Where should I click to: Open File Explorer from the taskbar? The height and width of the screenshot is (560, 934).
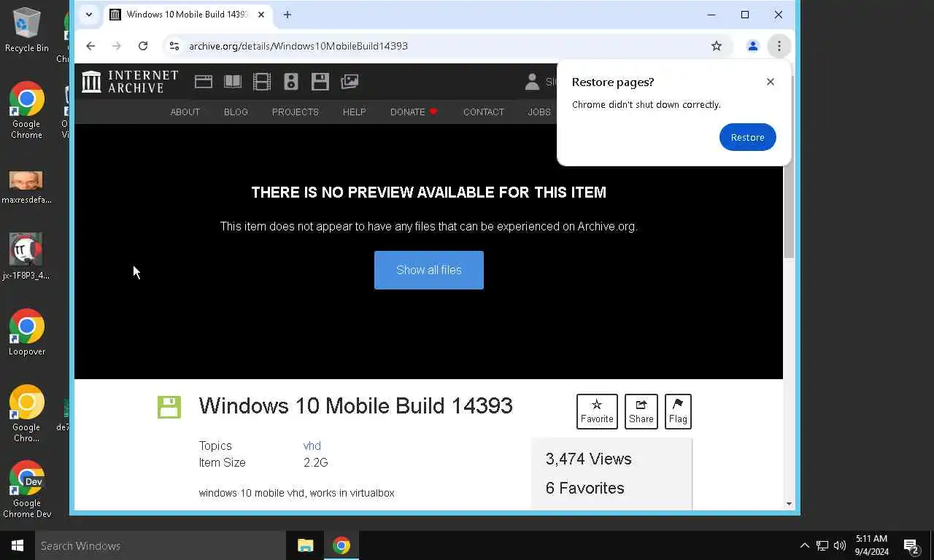pos(306,545)
